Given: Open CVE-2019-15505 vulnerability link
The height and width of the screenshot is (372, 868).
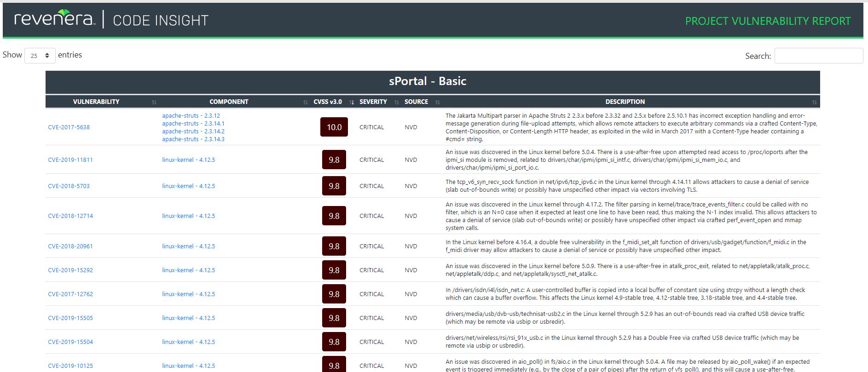Looking at the screenshot, I should pos(70,318).
